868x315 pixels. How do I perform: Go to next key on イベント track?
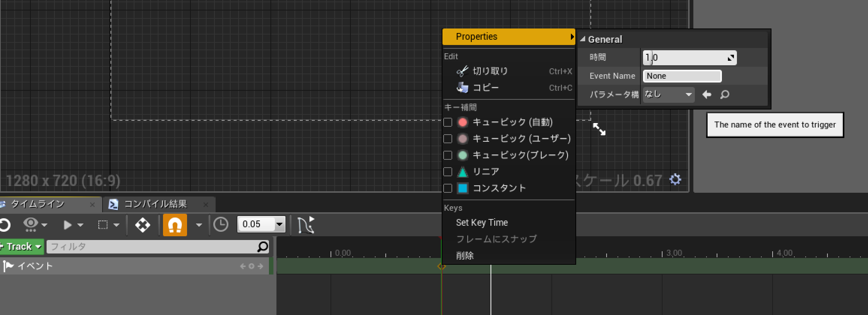(x=260, y=267)
